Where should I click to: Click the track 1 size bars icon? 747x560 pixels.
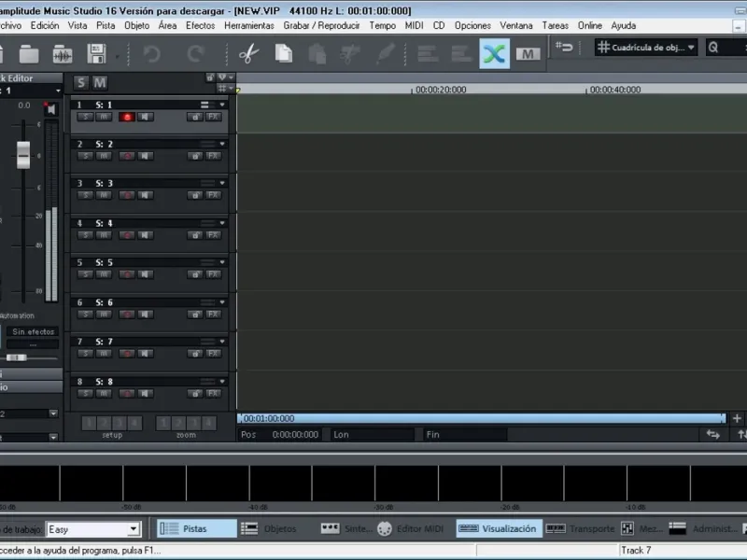coord(204,105)
